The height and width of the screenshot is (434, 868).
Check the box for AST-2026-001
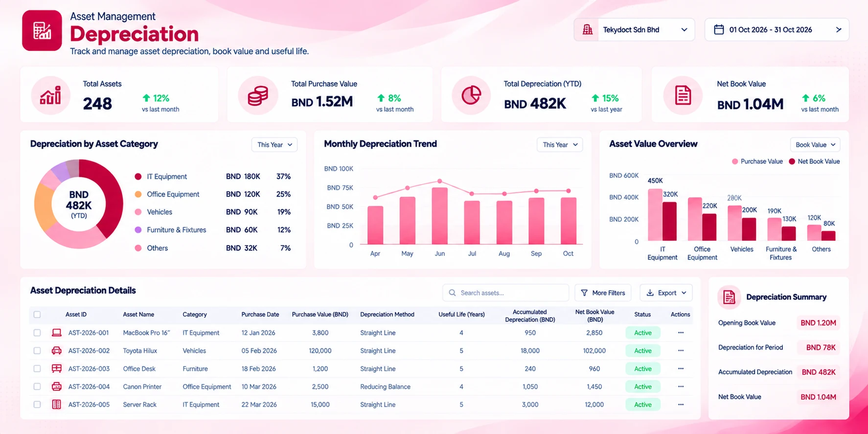(37, 333)
